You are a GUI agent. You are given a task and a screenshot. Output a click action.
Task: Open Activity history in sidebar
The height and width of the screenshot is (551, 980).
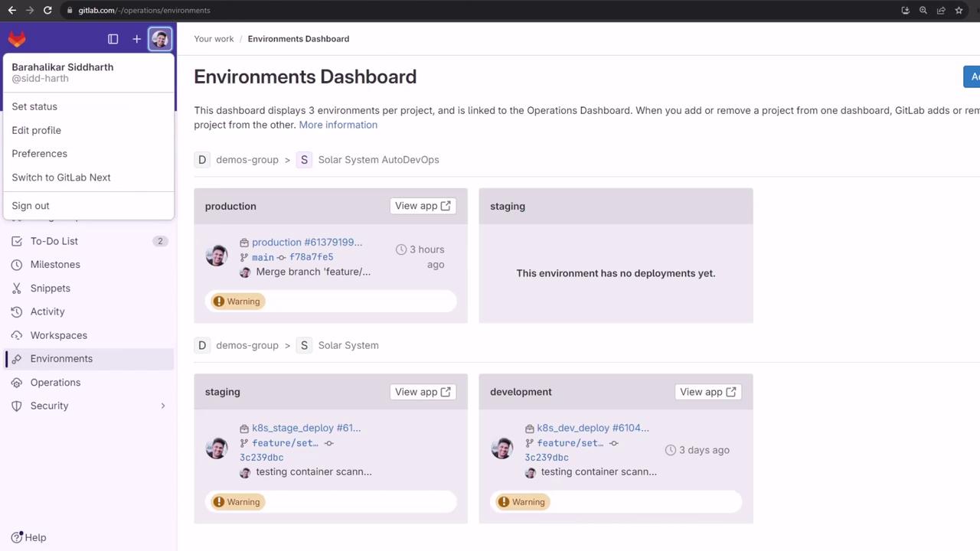pyautogui.click(x=47, y=311)
